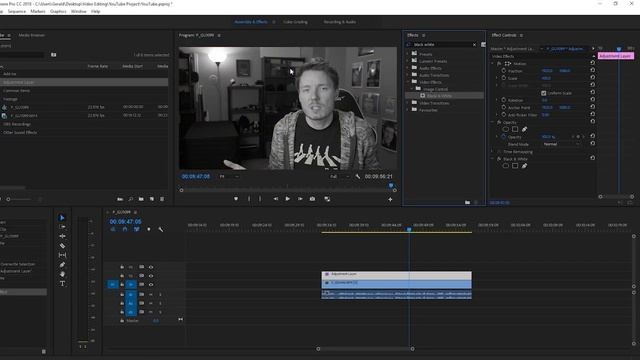Viewport: 640px width, 360px height.
Task: Reset the Position parameter
Action: 592,71
